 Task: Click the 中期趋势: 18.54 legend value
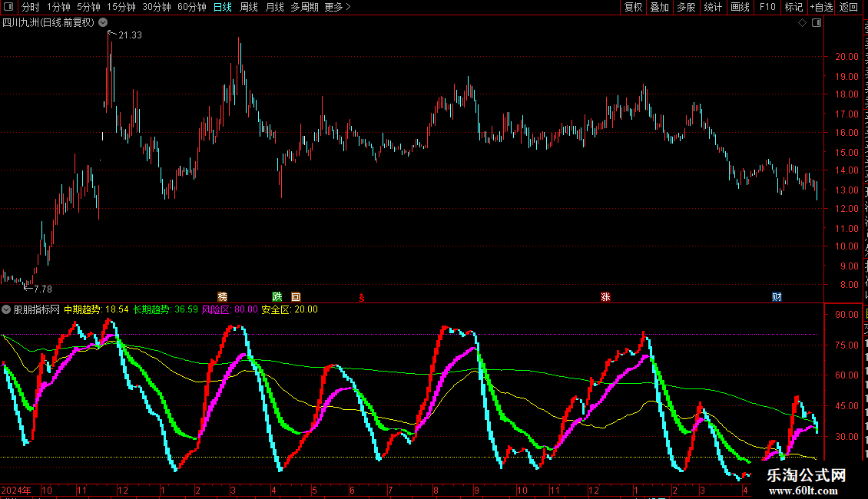96,310
